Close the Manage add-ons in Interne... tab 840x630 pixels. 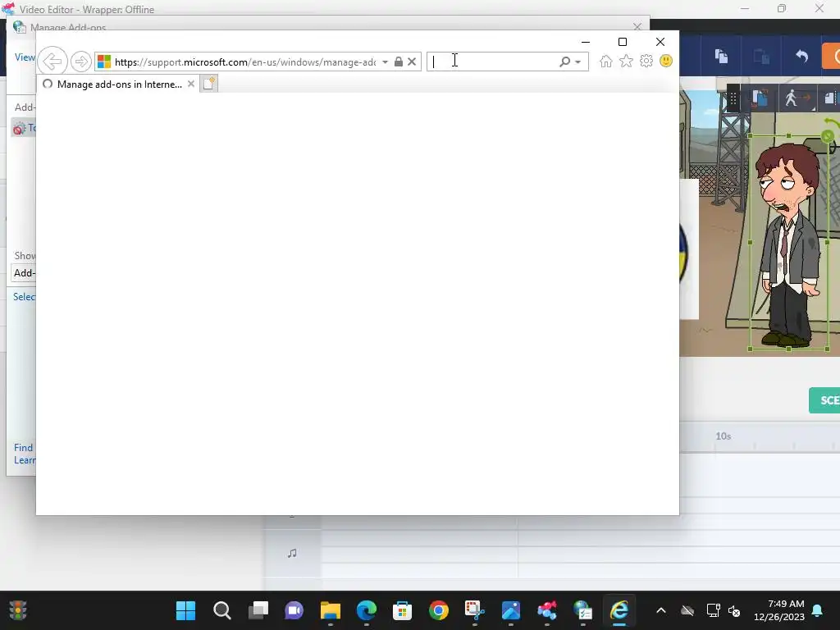click(x=190, y=84)
